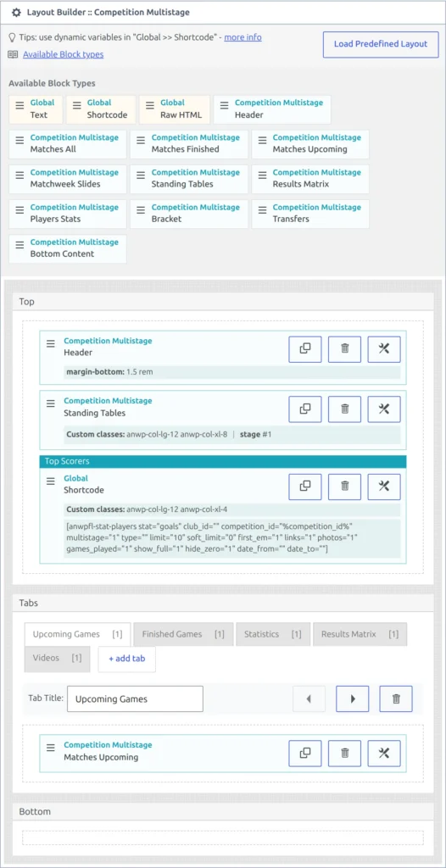The image size is (446, 868).
Task: Open settings for the Header block
Action: [384, 348]
